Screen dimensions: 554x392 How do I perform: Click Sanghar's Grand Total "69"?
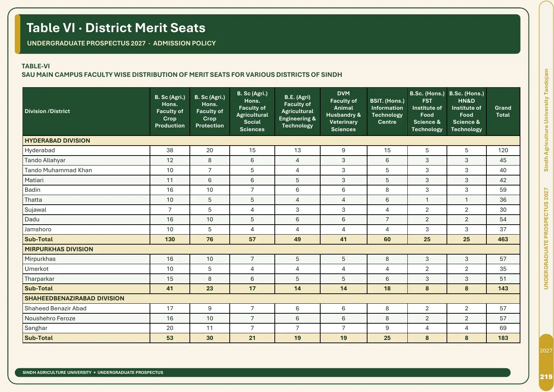[503, 328]
